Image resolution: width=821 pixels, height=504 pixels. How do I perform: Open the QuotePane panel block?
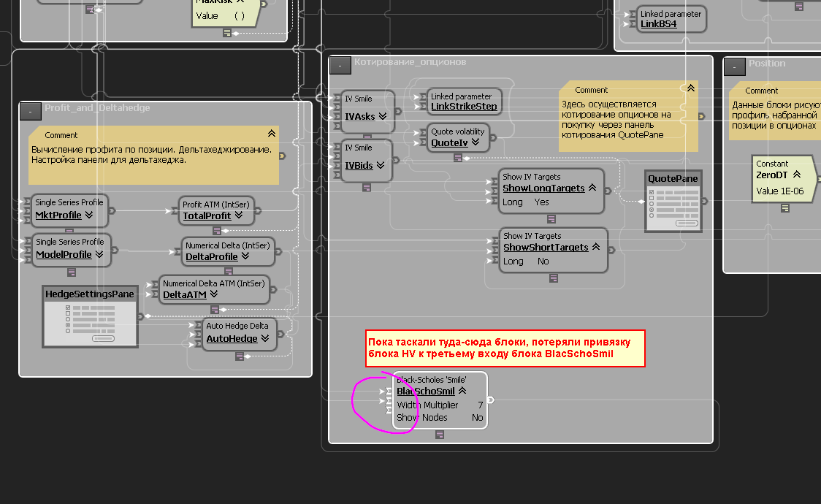[673, 201]
